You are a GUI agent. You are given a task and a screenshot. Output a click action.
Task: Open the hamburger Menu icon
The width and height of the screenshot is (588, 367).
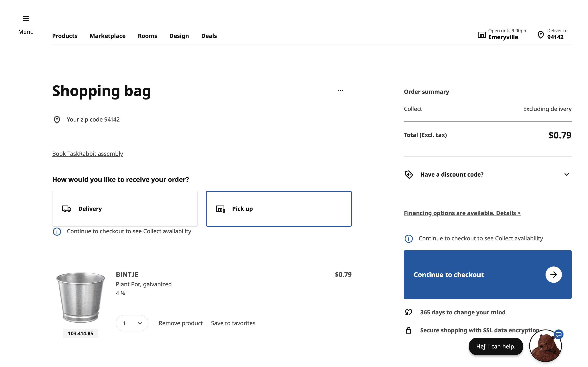point(26,19)
